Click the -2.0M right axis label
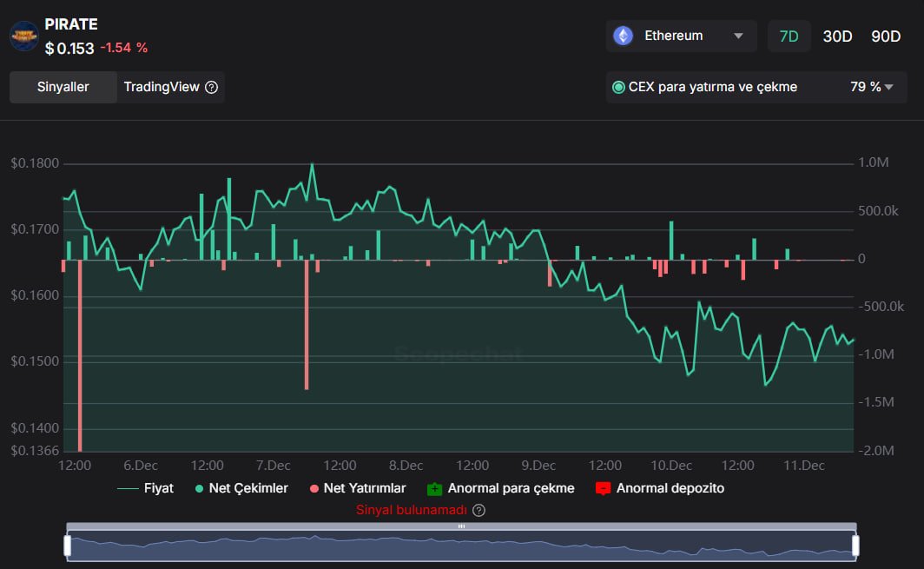The image size is (924, 569). point(876,451)
